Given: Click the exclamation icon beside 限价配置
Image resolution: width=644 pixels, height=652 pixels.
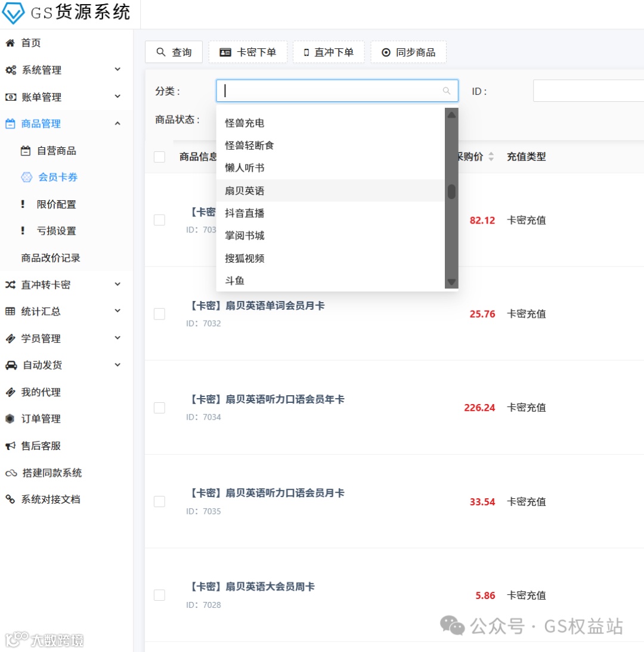Looking at the screenshot, I should (x=23, y=204).
